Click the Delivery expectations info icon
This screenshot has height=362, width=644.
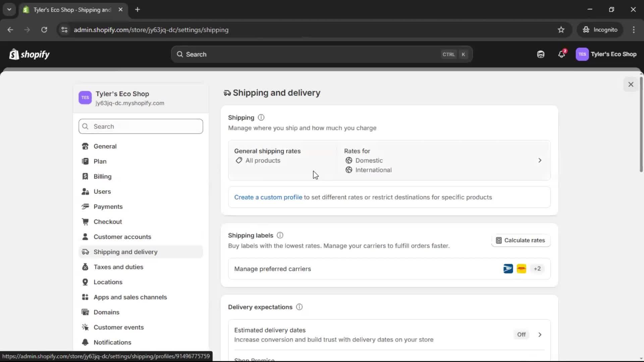tap(299, 307)
